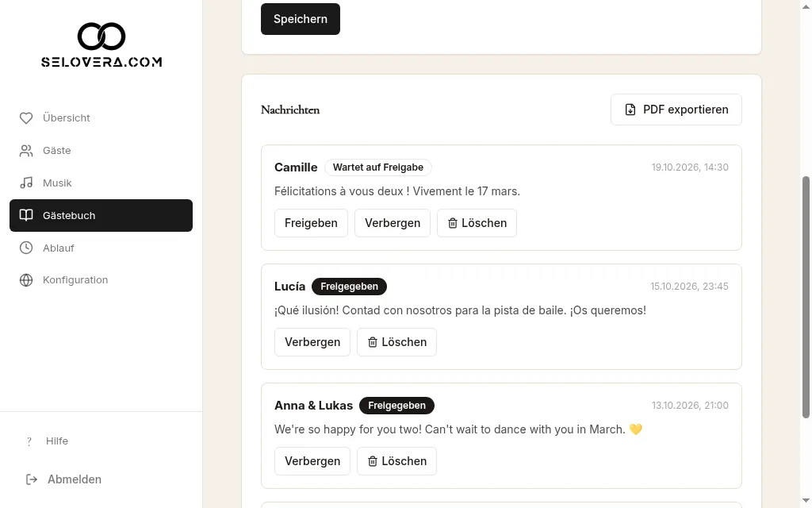Go to the Gäste section

point(101,151)
